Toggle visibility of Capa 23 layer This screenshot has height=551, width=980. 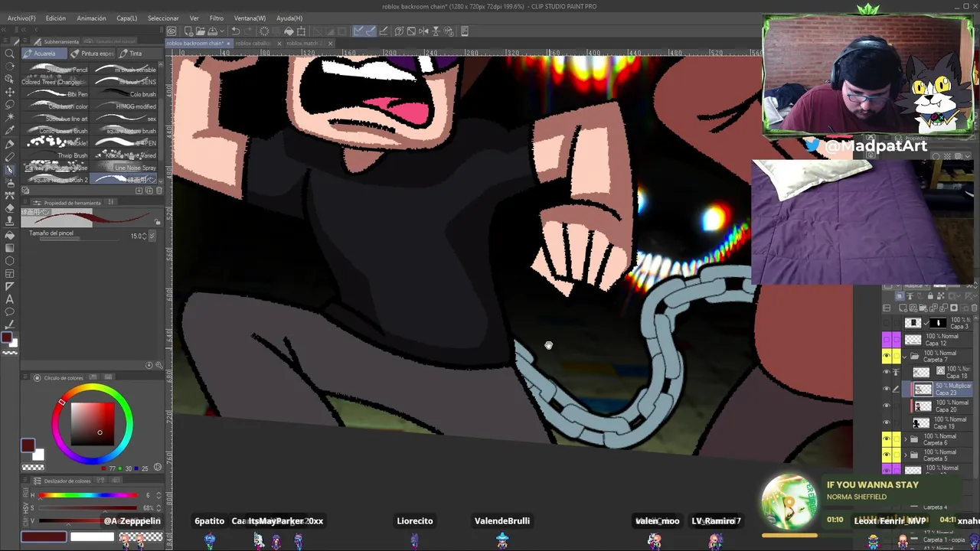tap(887, 389)
